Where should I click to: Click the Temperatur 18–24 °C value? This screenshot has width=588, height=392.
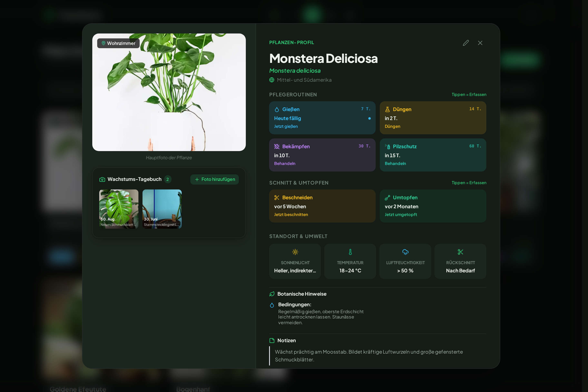(350, 271)
